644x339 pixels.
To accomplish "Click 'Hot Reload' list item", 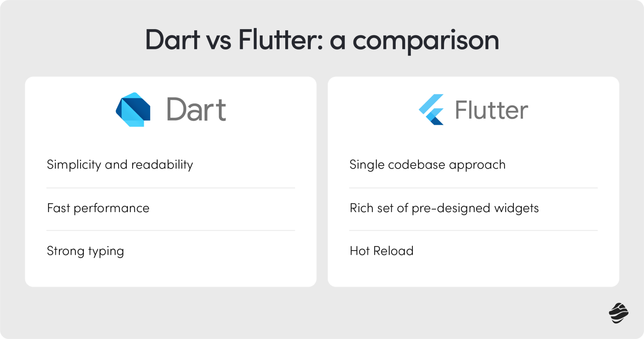I will point(381,251).
